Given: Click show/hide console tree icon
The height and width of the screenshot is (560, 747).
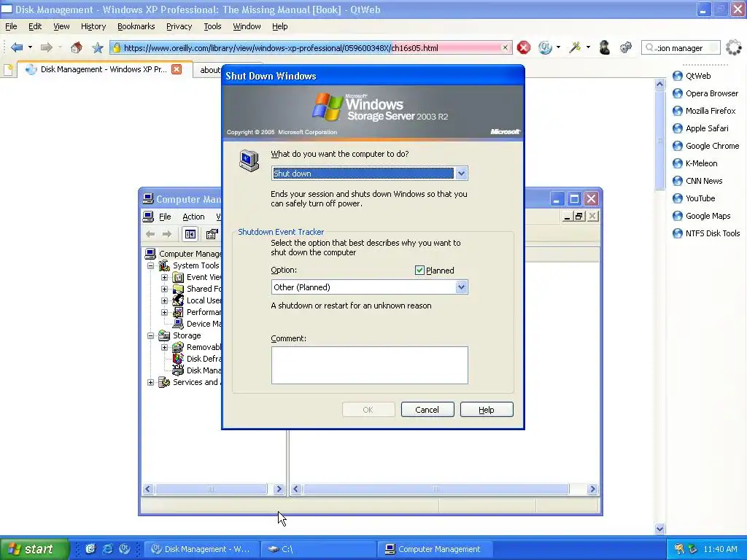Looking at the screenshot, I should (x=190, y=234).
